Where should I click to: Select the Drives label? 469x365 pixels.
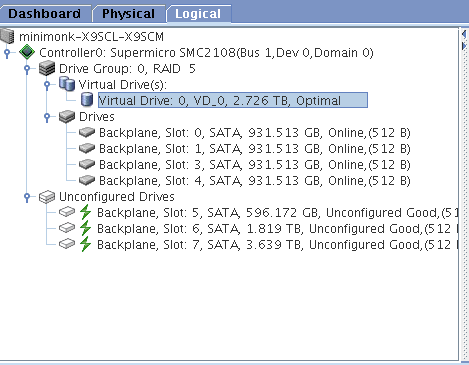click(97, 117)
